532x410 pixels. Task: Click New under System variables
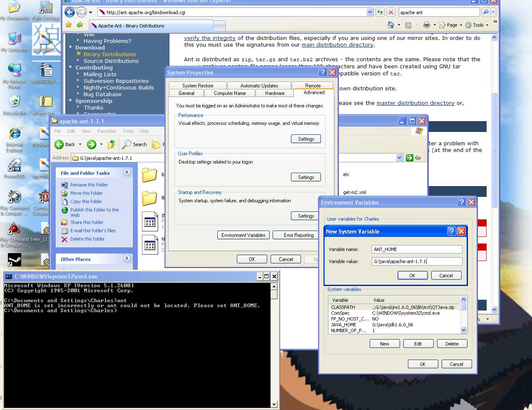pos(385,344)
